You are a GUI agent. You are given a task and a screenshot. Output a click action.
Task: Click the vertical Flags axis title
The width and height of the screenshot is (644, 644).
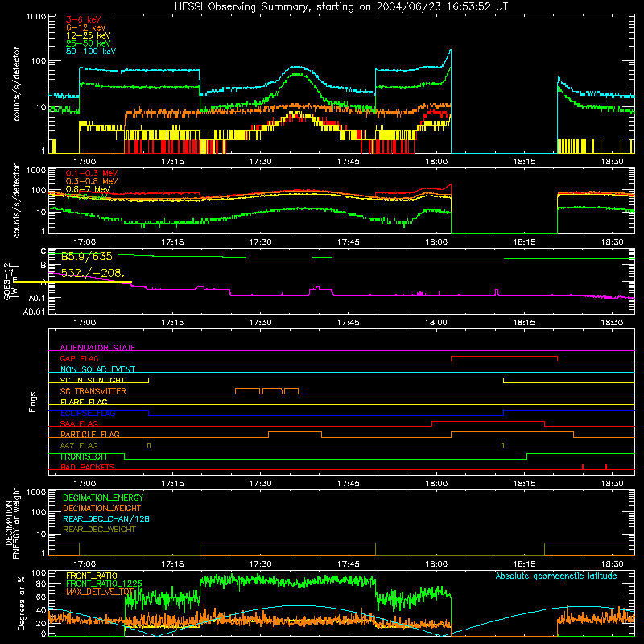click(33, 402)
